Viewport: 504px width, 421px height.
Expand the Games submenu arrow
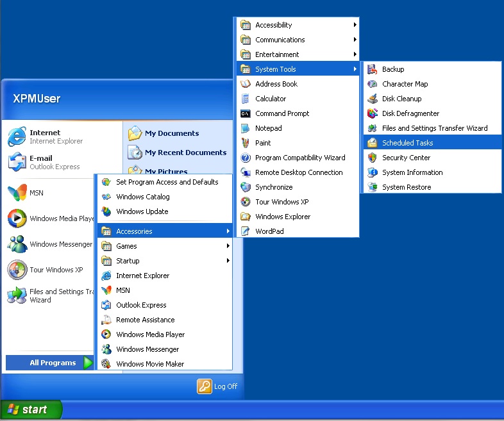click(x=228, y=246)
